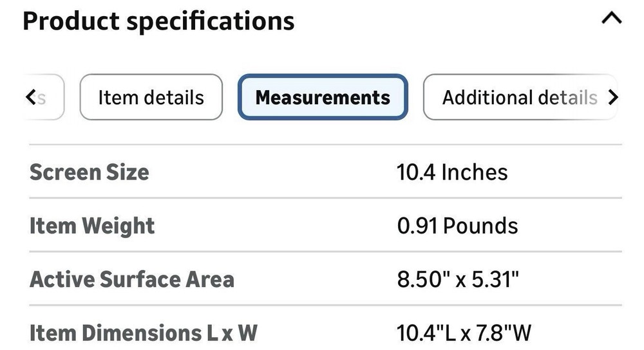Click the Item Weight row label
This screenshot has height=350, width=644.
[92, 226]
